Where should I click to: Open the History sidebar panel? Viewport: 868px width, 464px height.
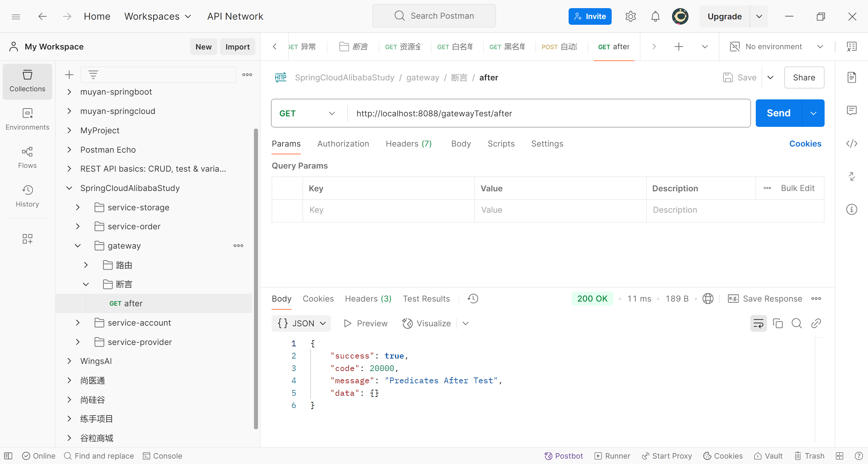[x=27, y=196]
